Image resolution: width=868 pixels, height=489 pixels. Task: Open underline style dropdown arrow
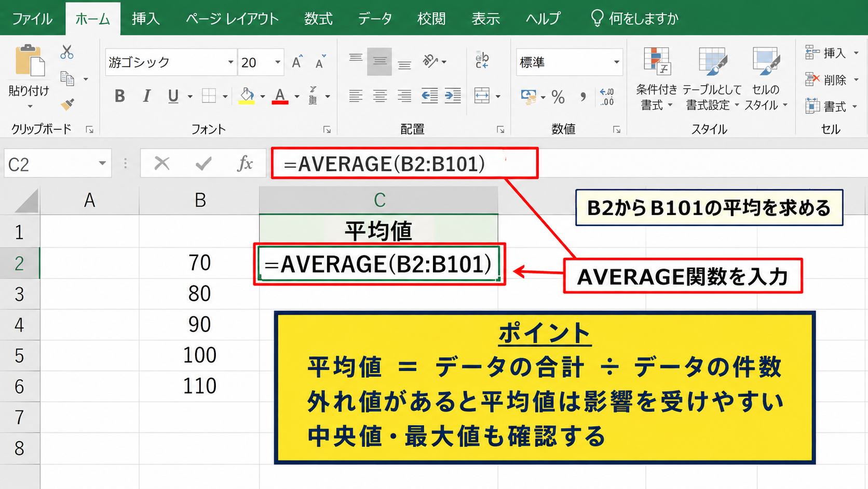(x=190, y=97)
